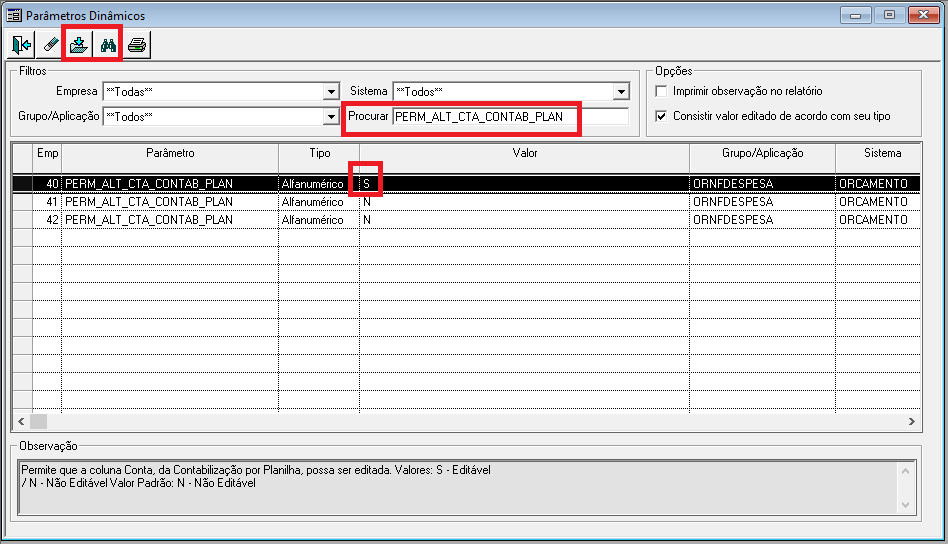Click Alfanumérico cell in Emp 40 row
Screen dimensions: 948x544
pos(319,184)
